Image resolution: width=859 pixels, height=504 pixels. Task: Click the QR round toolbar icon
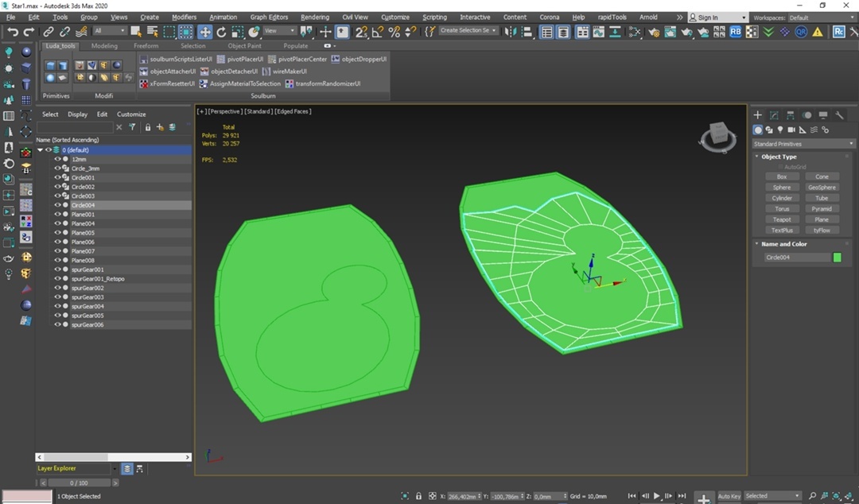801,32
